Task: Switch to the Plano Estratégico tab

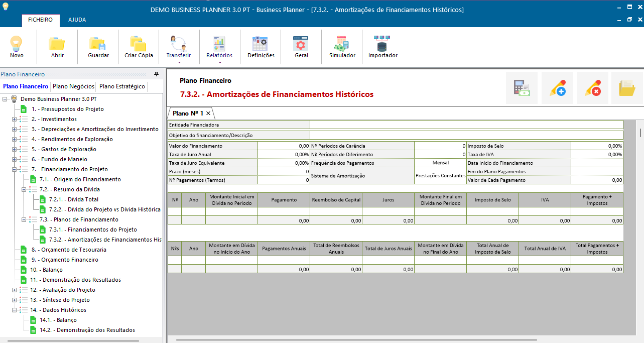Action: [122, 86]
